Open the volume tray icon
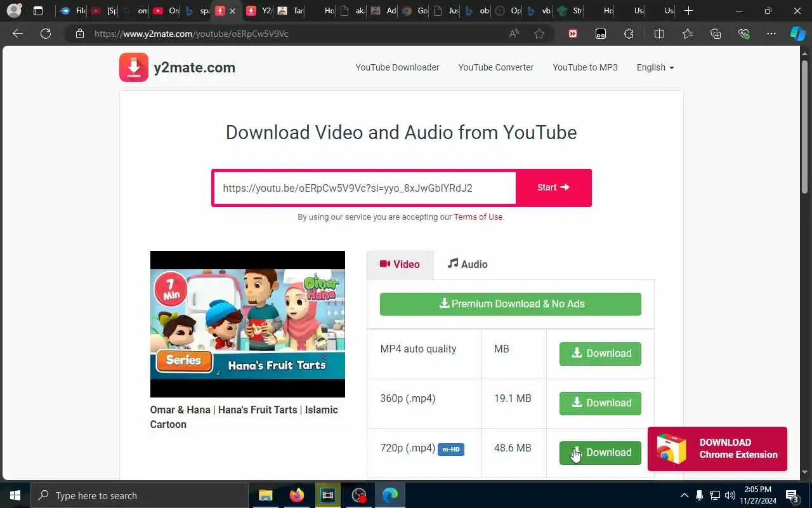812x508 pixels. 730,495
